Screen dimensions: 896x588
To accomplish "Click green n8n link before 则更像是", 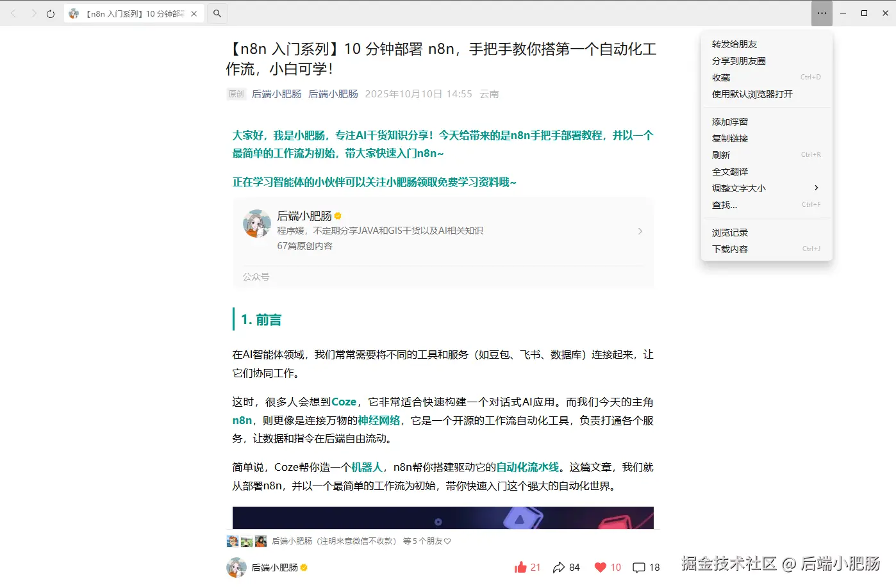I will [x=242, y=420].
